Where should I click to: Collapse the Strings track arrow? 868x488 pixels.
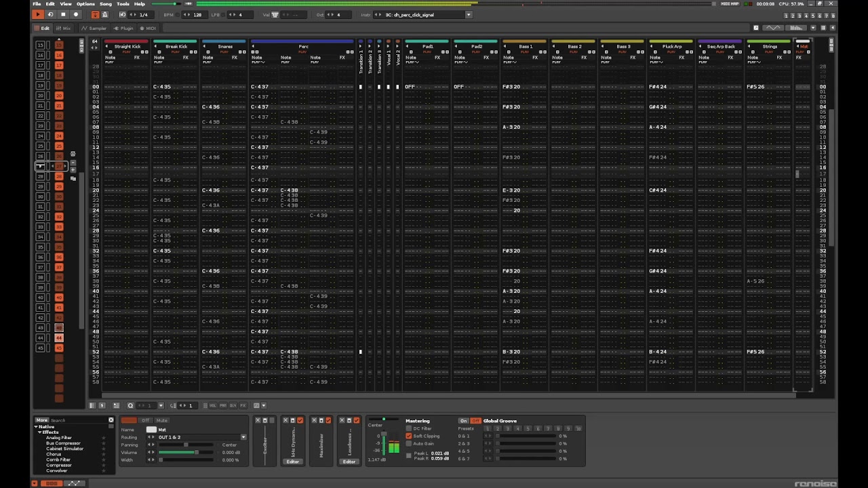pyautogui.click(x=749, y=47)
